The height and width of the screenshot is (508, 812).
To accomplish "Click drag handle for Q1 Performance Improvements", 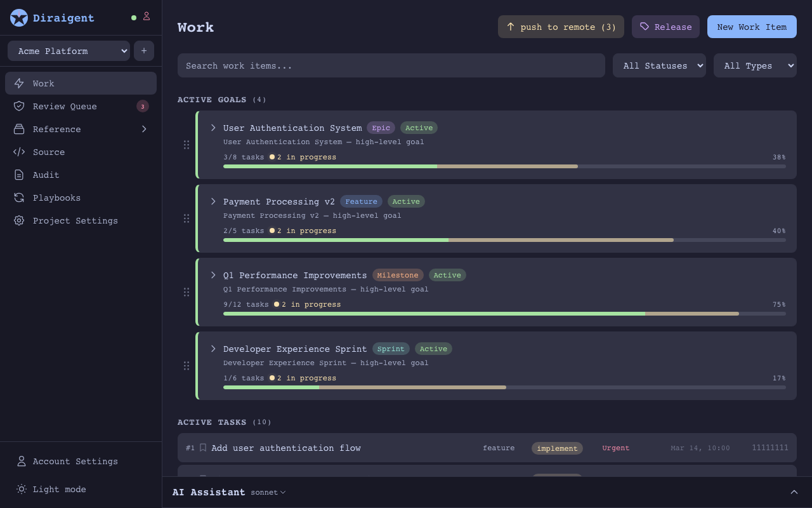I will (x=187, y=292).
